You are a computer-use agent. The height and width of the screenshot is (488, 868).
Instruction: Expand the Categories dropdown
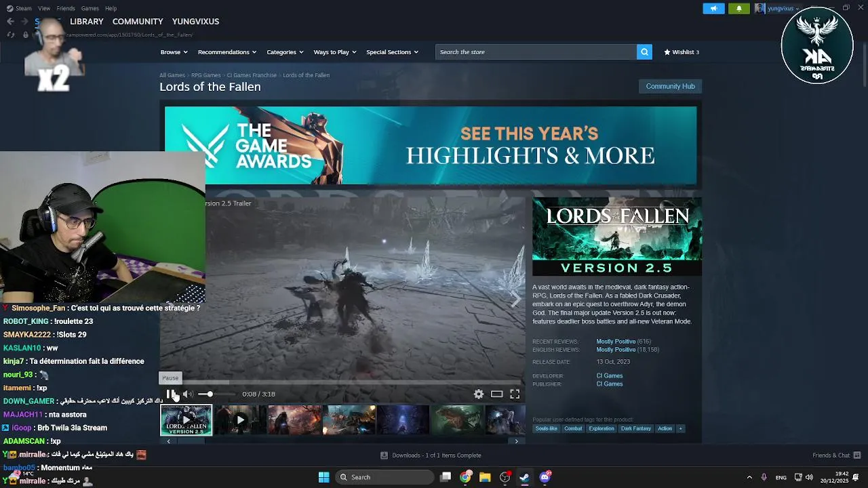pos(285,52)
